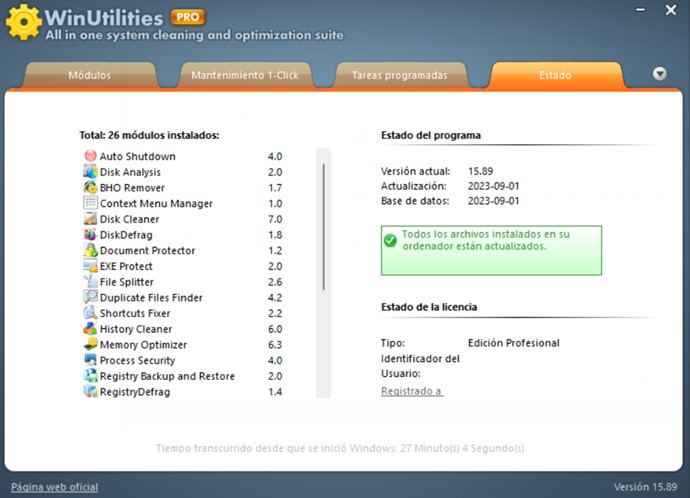
Task: Minimize the WinUtilities window
Action: point(641,10)
